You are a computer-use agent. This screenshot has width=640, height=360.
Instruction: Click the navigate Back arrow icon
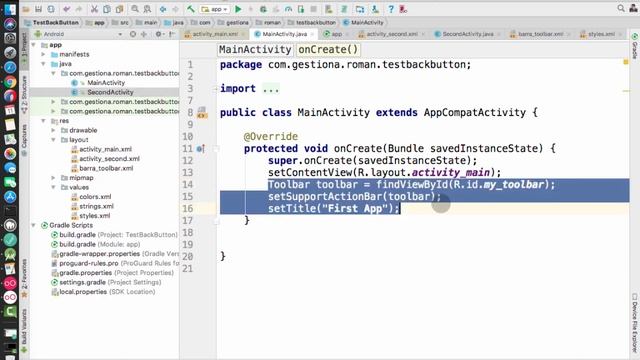tap(163, 9)
